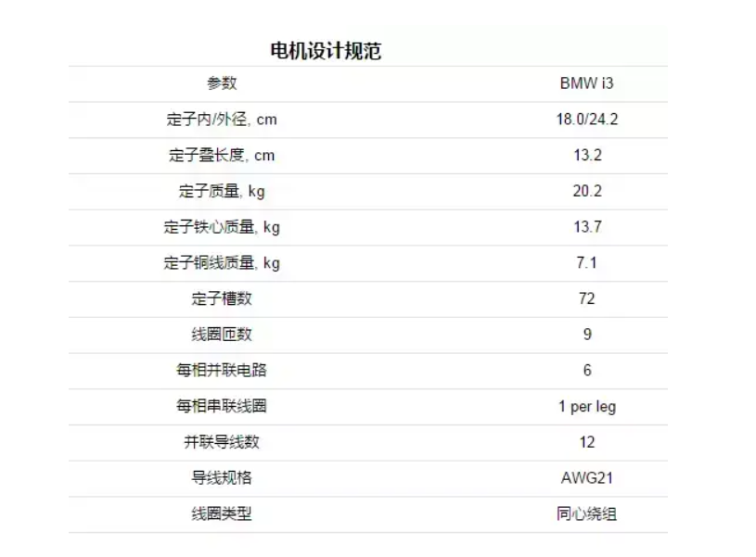This screenshot has width=756, height=557.
Task: Select the 定子质量, kg label
Action: click(x=222, y=192)
